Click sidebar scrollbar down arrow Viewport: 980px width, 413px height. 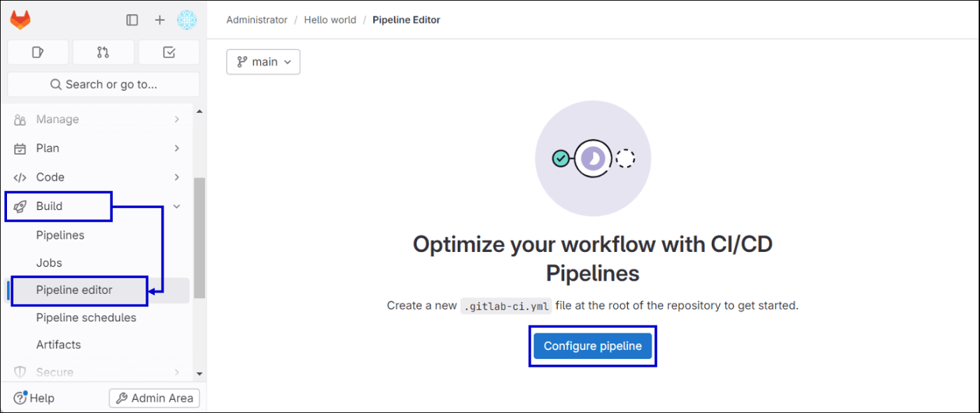click(199, 374)
